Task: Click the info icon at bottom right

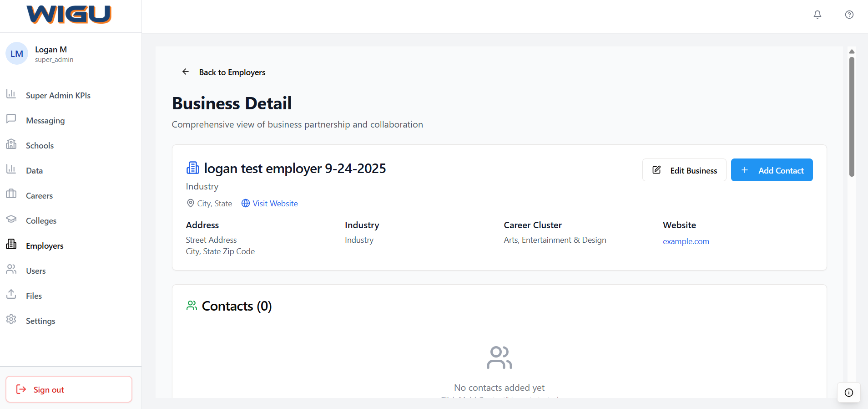Action: 848,393
